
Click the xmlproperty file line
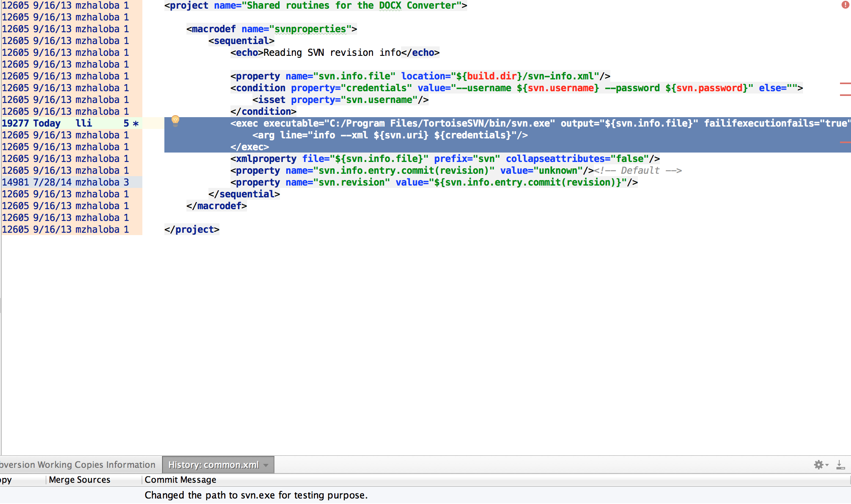(445, 158)
